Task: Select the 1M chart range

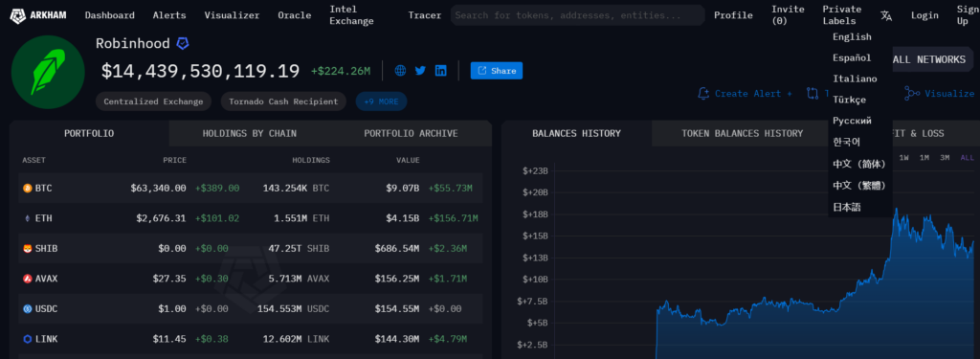Action: click(x=924, y=158)
